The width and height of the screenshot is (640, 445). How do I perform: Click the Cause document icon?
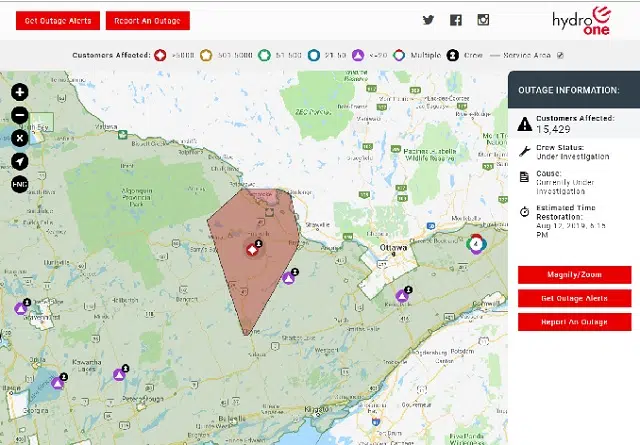524,177
